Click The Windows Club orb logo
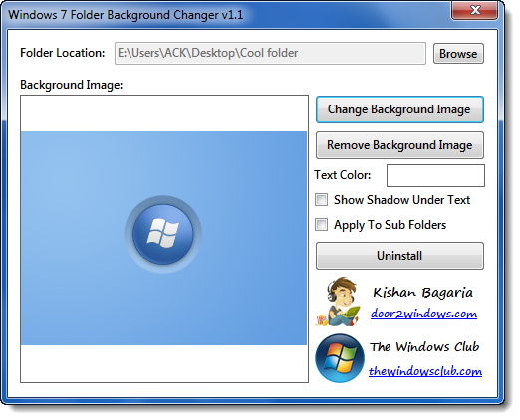The height and width of the screenshot is (420, 520). (340, 358)
